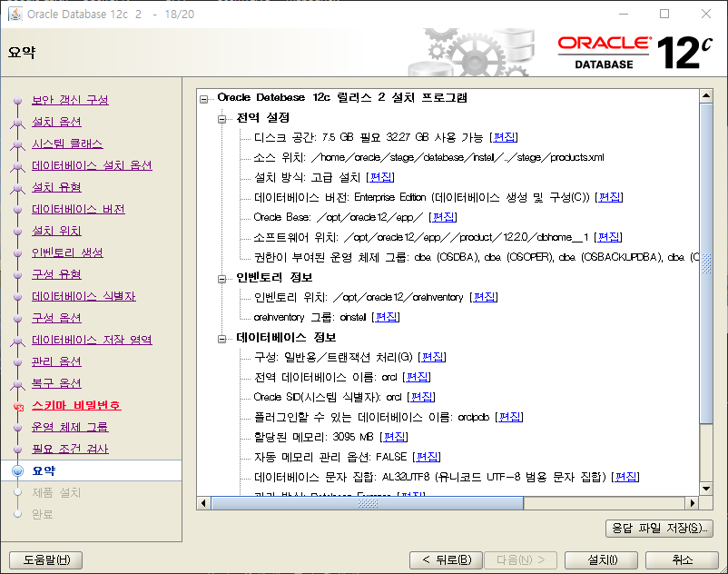The image size is (728, 574).
Task: Open the 필요 조건 검사 step
Action: click(x=70, y=449)
